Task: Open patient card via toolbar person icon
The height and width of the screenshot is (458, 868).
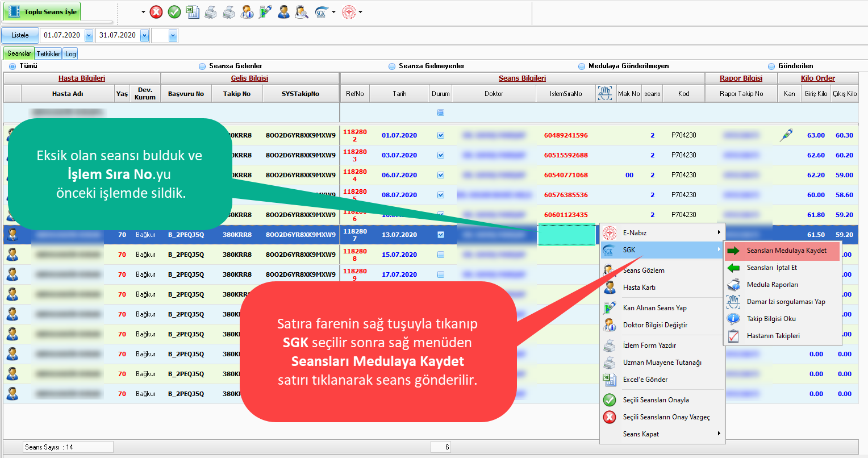Action: tap(283, 12)
